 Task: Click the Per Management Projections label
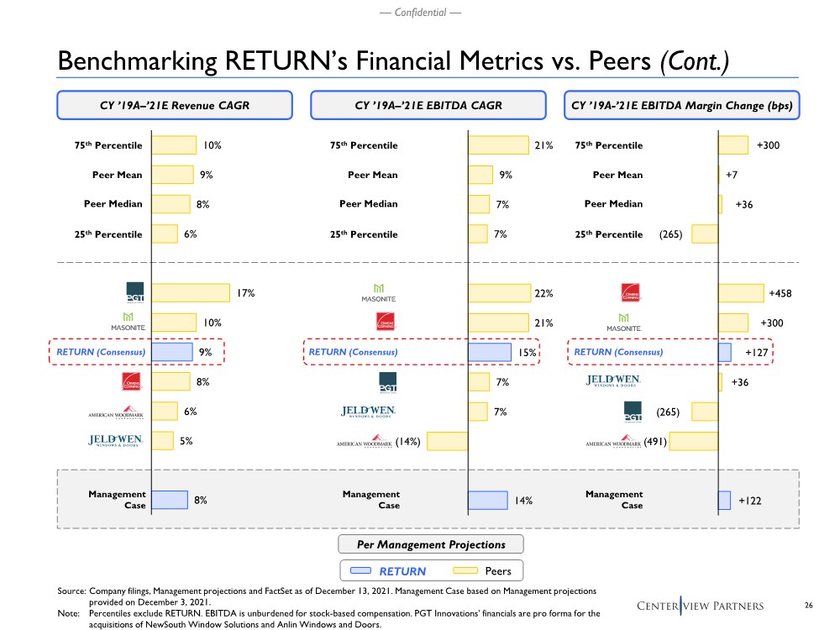430,543
